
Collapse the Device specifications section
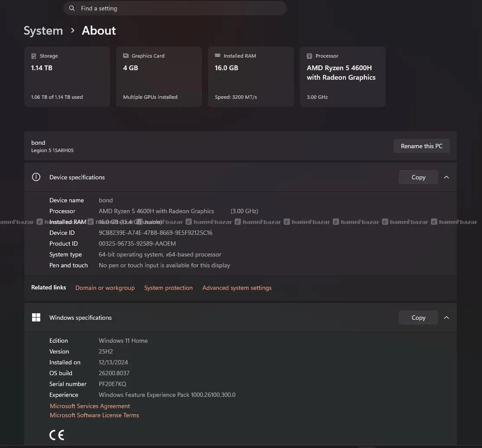pyautogui.click(x=446, y=177)
